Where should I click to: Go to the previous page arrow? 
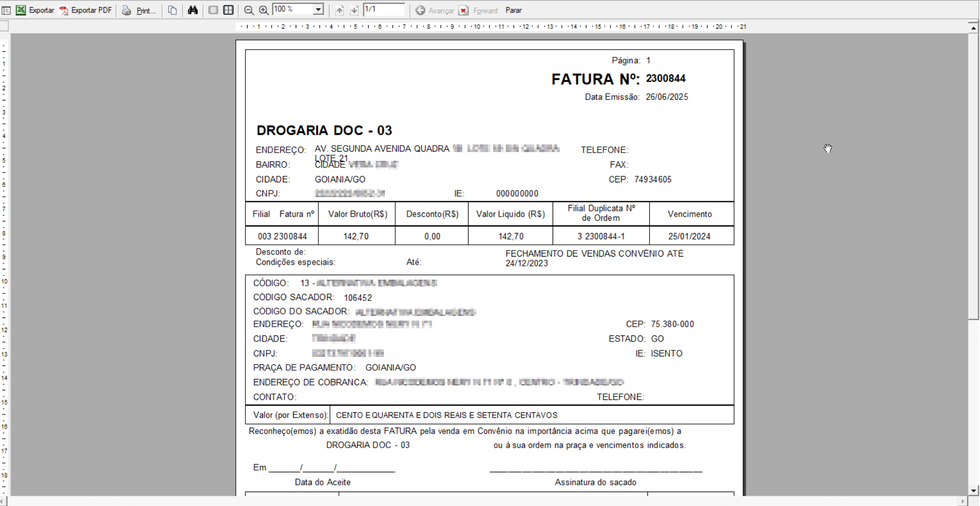(339, 10)
